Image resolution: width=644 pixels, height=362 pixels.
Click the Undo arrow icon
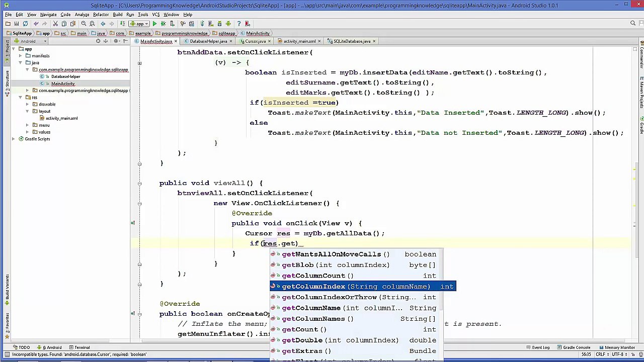coord(36,24)
